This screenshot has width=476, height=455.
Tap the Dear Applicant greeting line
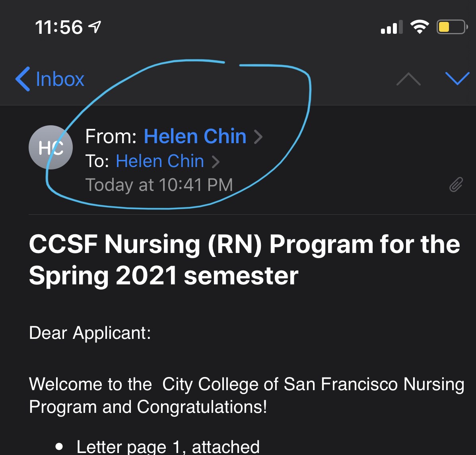click(90, 332)
